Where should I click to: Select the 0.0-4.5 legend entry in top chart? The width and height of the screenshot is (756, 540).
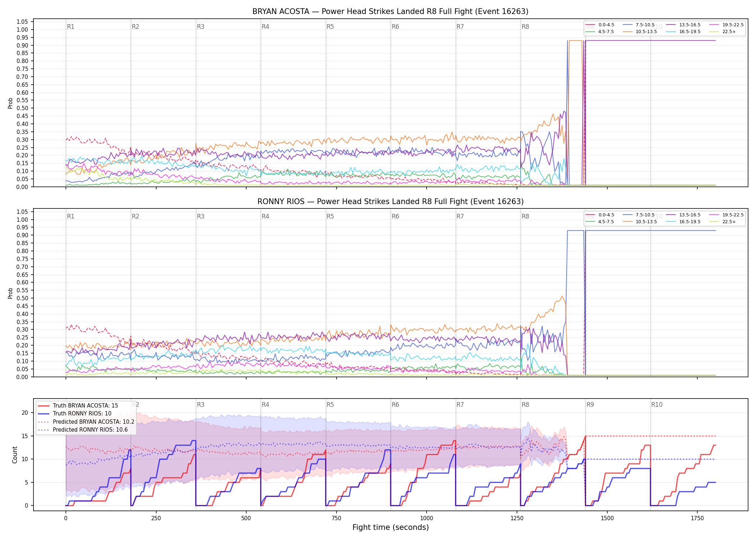coord(600,25)
